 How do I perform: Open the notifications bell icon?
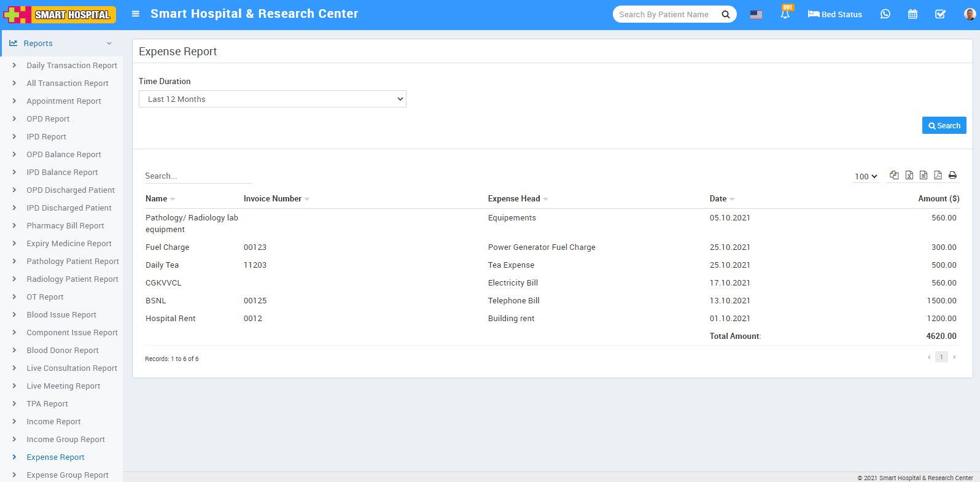click(x=785, y=14)
